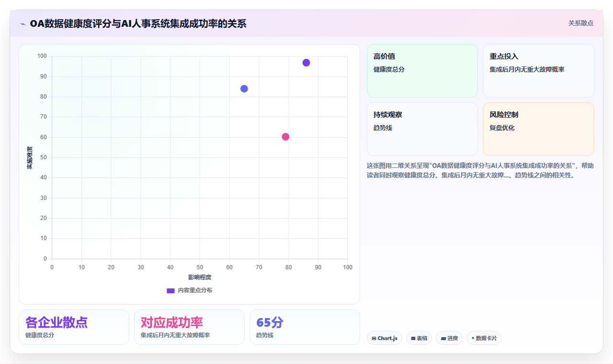Click the 关系散点 label in the header

point(581,23)
